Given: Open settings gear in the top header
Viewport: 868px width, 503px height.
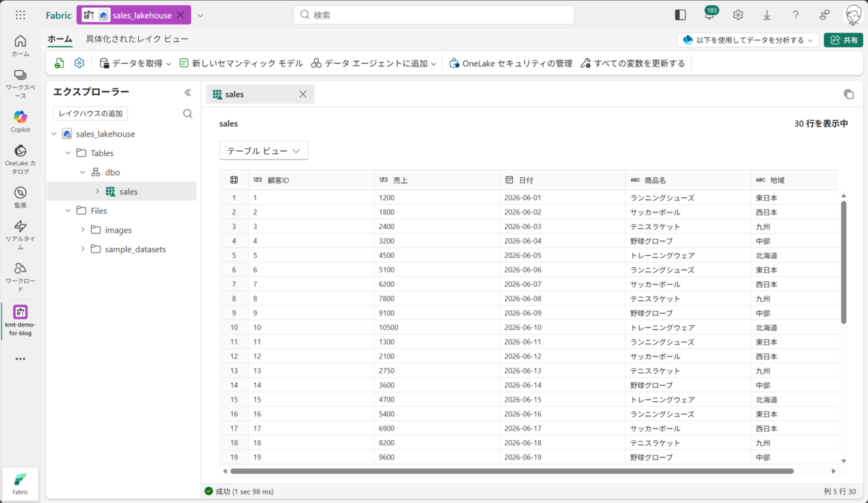Looking at the screenshot, I should tap(738, 15).
